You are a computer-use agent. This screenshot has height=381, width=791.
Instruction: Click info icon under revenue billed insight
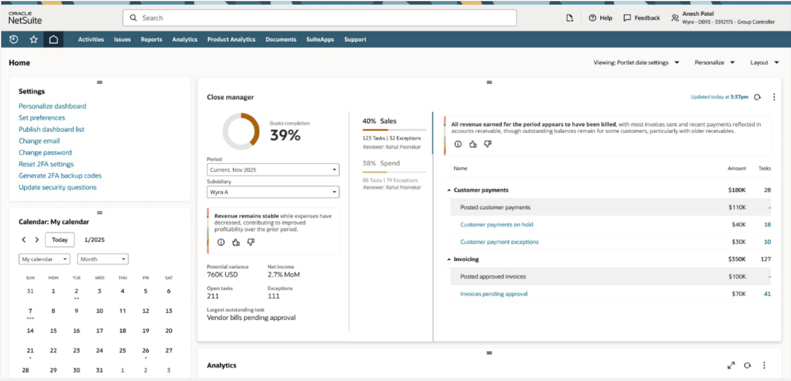[458, 144]
